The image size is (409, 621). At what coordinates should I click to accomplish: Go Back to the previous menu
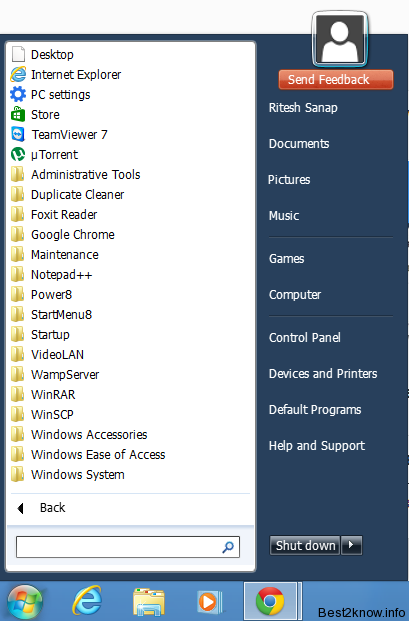pos(41,508)
